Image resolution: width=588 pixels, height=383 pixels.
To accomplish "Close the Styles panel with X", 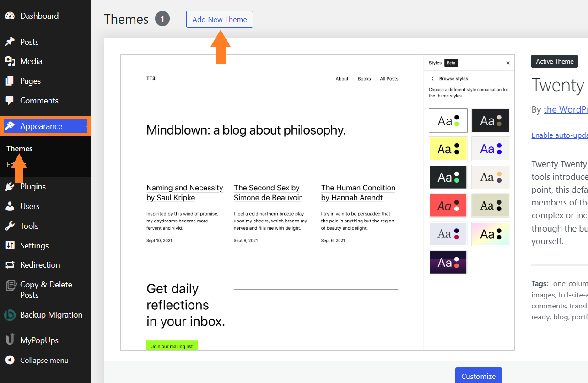I will [x=508, y=63].
